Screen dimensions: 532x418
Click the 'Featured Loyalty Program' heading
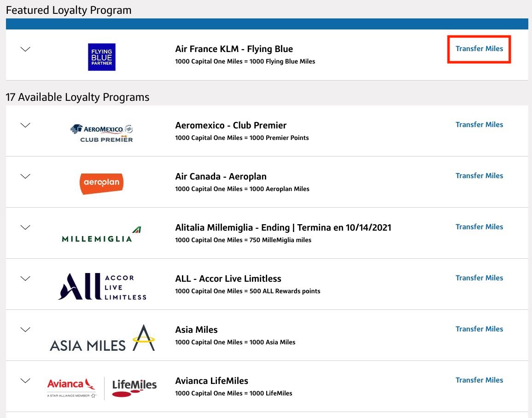pyautogui.click(x=69, y=10)
